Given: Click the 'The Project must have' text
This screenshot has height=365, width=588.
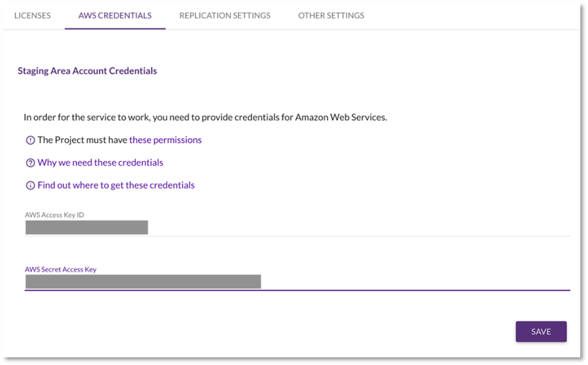Looking at the screenshot, I should click(82, 139).
